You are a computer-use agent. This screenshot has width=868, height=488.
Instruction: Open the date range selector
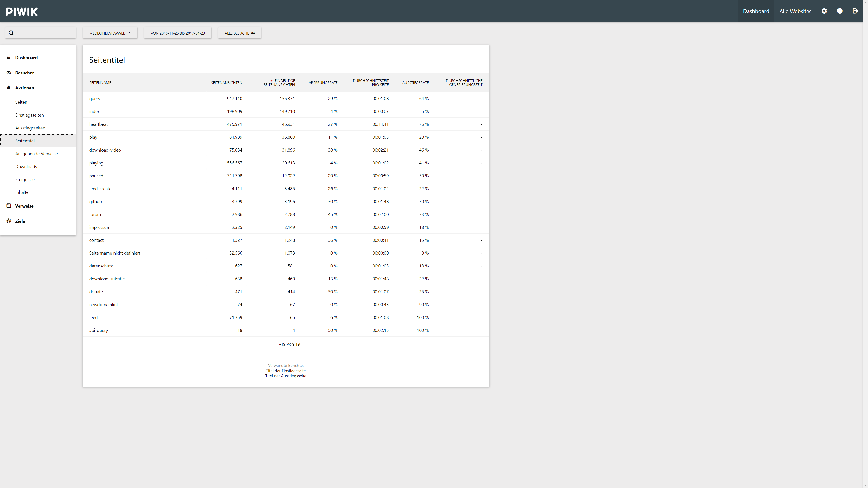(178, 33)
